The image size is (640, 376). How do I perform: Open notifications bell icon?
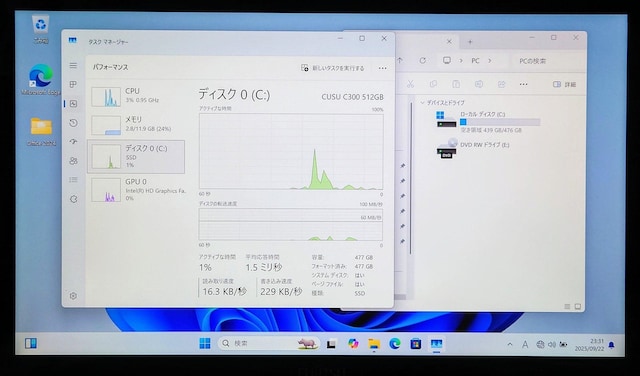point(611,345)
